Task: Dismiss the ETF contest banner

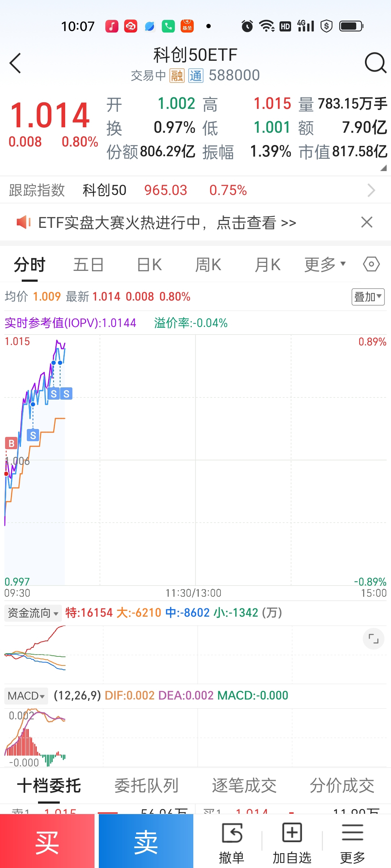Action: [x=367, y=222]
